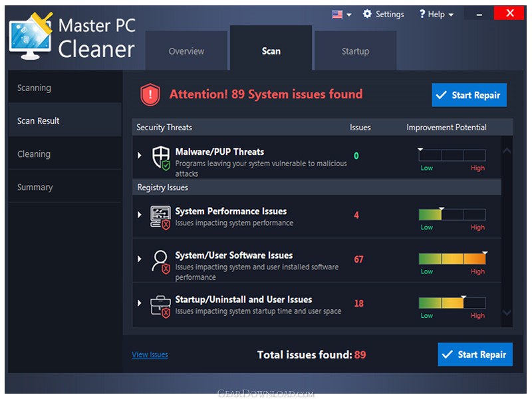Screen dimensions: 532x399
Task: Click the top Start Repair button
Action: coord(469,95)
